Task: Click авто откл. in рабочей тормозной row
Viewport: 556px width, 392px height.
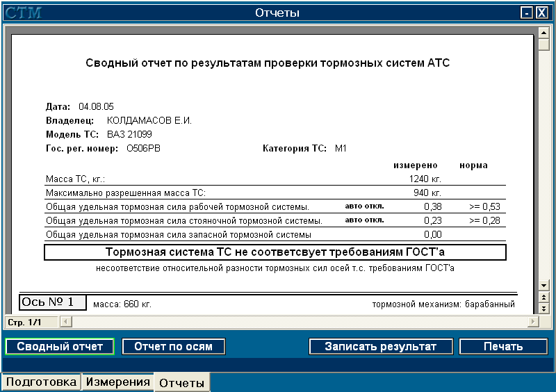Action: tap(364, 206)
